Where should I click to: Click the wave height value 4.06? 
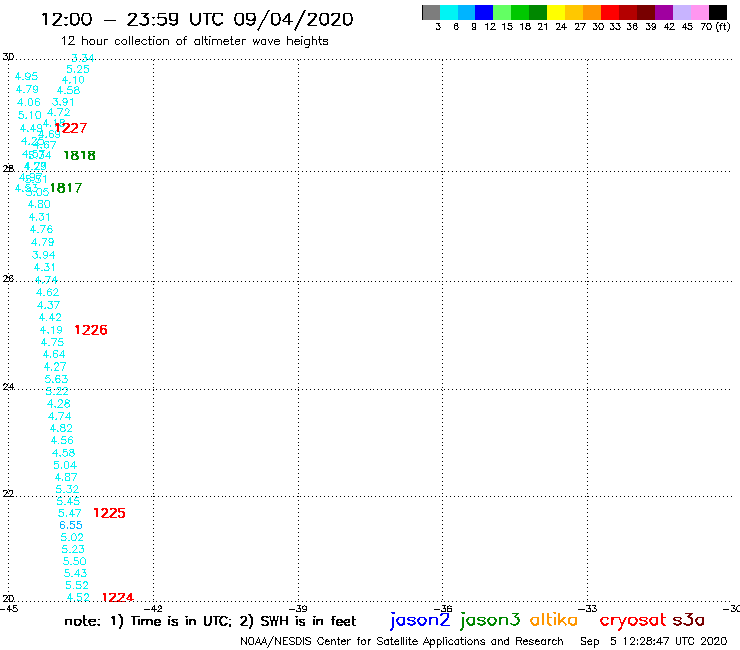click(29, 102)
